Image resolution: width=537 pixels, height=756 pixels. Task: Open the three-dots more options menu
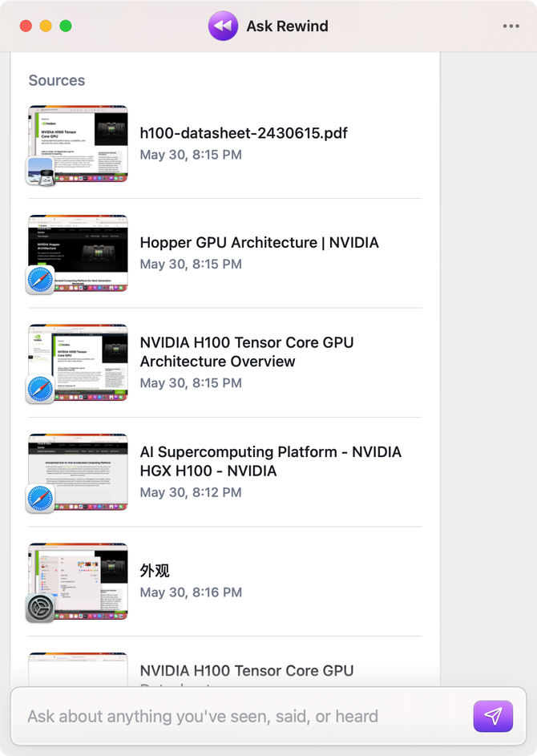[511, 26]
